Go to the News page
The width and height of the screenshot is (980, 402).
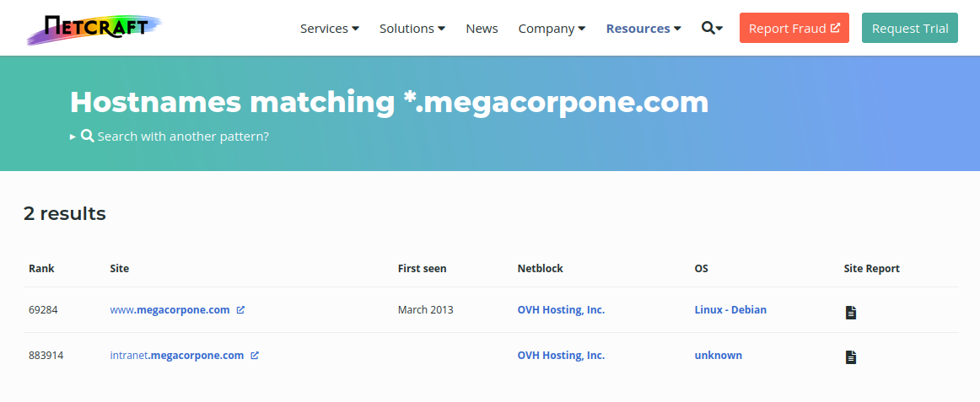(x=482, y=29)
